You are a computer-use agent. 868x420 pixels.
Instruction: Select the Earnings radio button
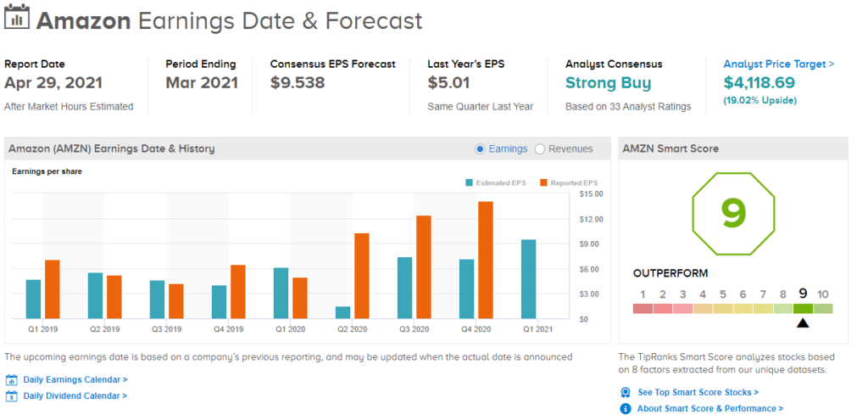pyautogui.click(x=481, y=149)
